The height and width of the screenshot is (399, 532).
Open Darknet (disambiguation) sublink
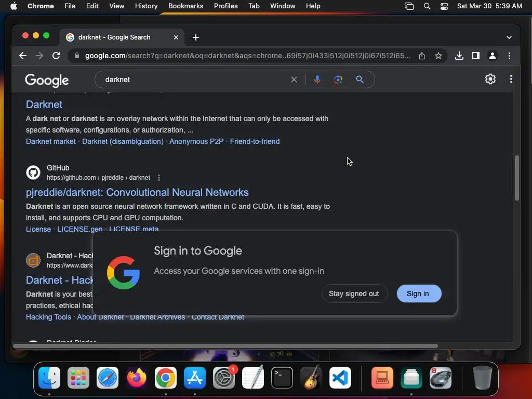pyautogui.click(x=123, y=141)
